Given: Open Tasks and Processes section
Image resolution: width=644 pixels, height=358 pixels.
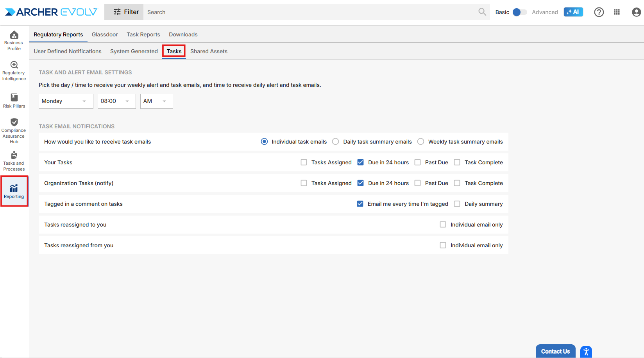Looking at the screenshot, I should pos(14,161).
